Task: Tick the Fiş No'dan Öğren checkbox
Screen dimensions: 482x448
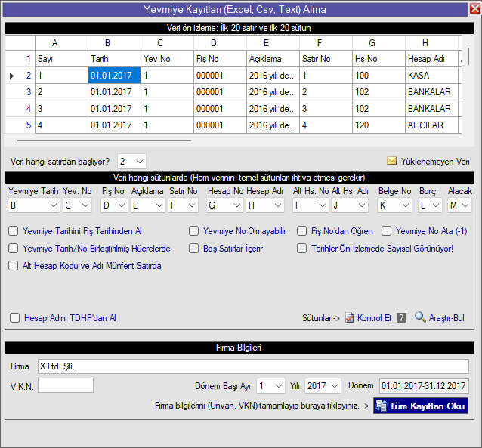Action: click(x=302, y=231)
